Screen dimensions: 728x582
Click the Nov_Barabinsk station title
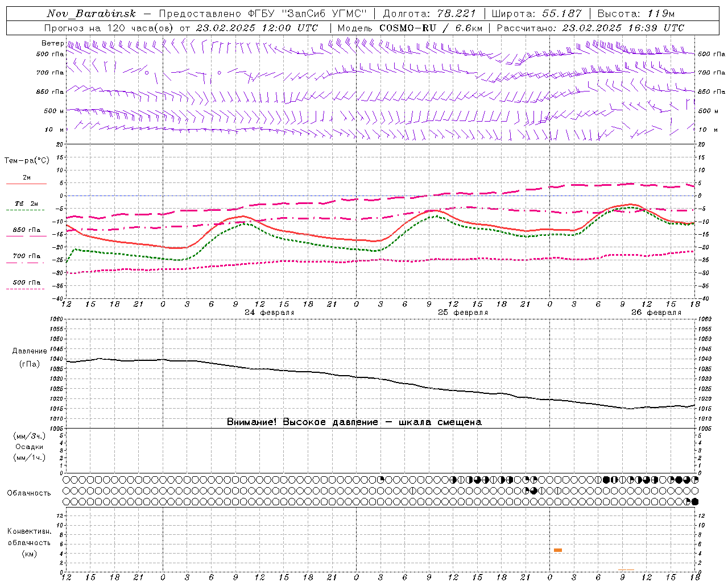pos(92,14)
